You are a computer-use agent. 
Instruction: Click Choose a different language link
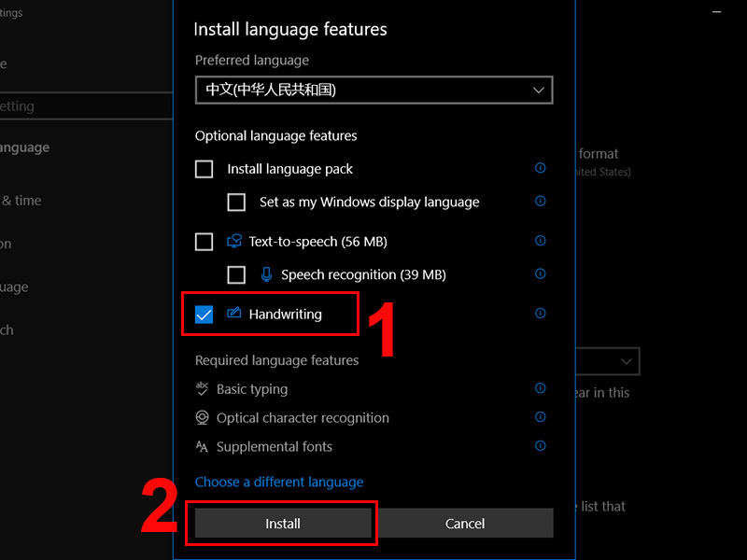(279, 482)
